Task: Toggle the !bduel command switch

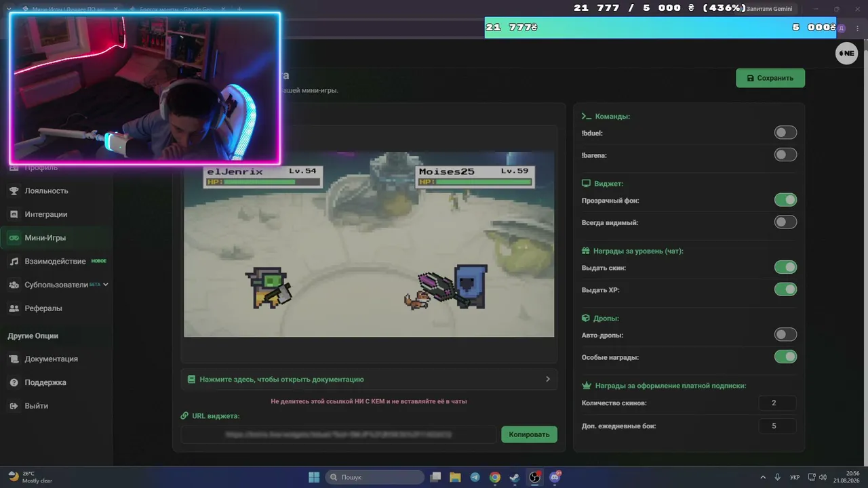Action: coord(785,133)
